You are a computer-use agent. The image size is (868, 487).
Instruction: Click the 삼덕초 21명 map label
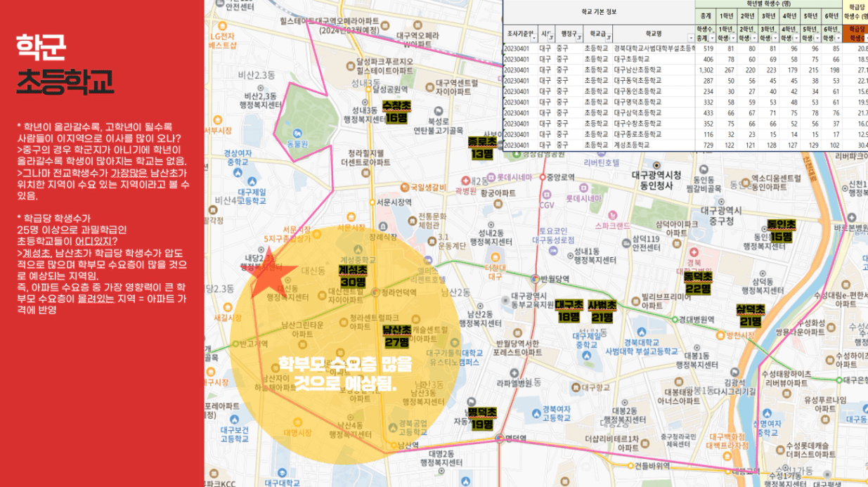pyautogui.click(x=750, y=315)
